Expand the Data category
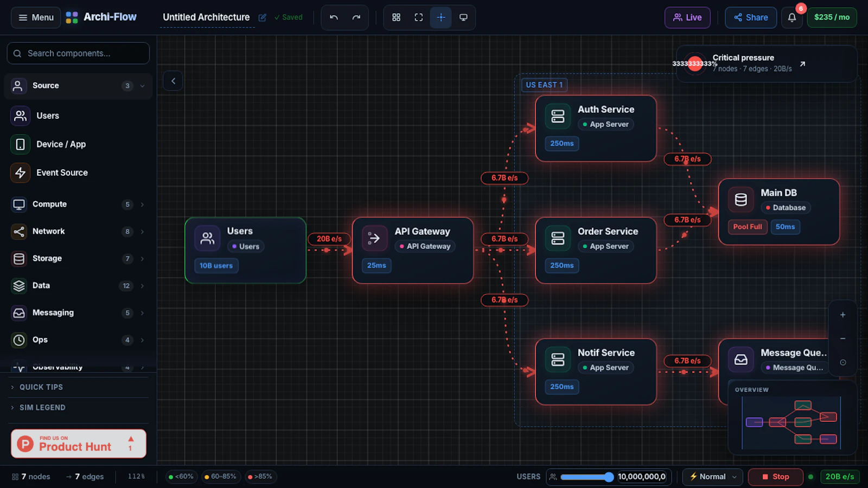Viewport: 868px width, 488px height. (x=78, y=286)
